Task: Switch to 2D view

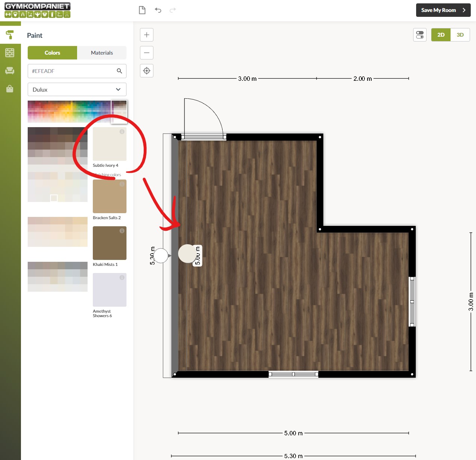Action: point(441,35)
